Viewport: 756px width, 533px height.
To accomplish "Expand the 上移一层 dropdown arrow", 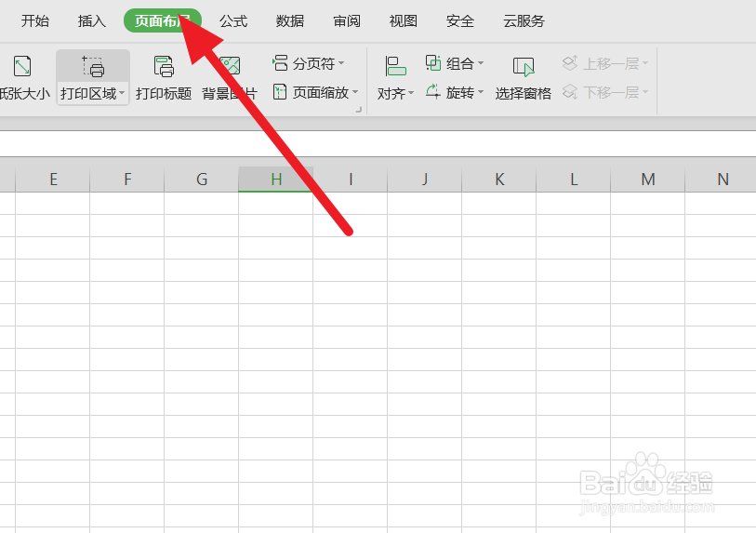I will pyautogui.click(x=645, y=62).
